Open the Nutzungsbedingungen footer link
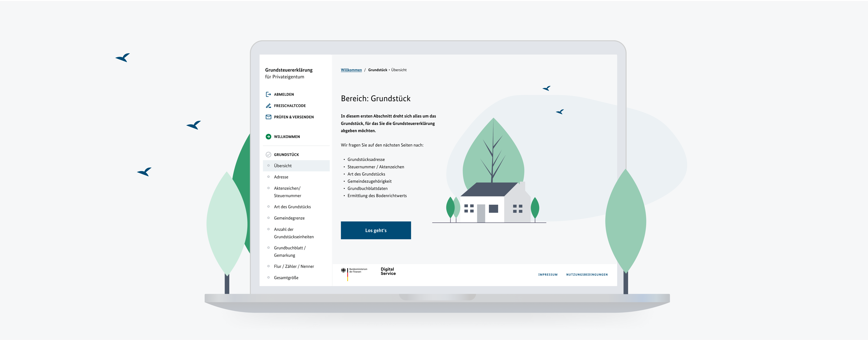This screenshot has width=868, height=340. pos(587,274)
